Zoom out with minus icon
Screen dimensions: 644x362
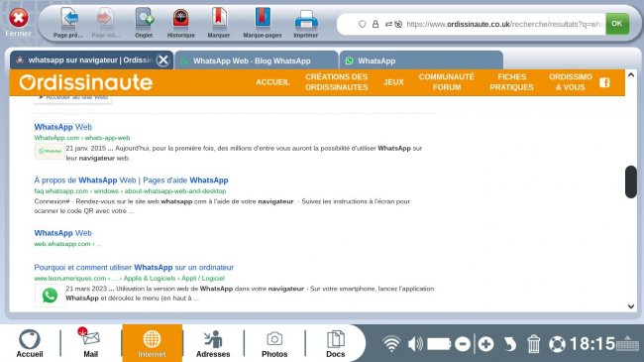463,344
